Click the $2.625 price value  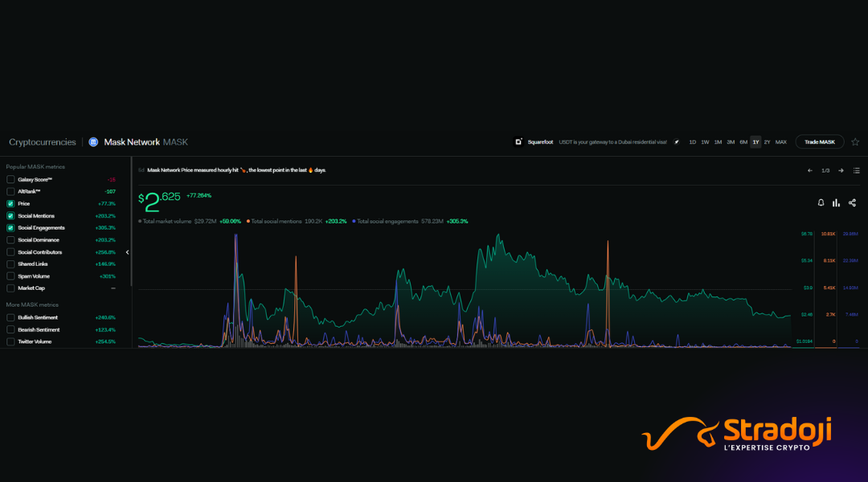coord(159,202)
